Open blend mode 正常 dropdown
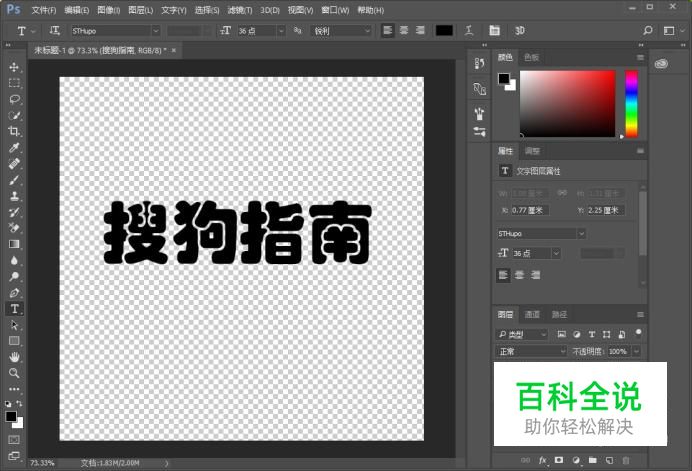 point(531,351)
